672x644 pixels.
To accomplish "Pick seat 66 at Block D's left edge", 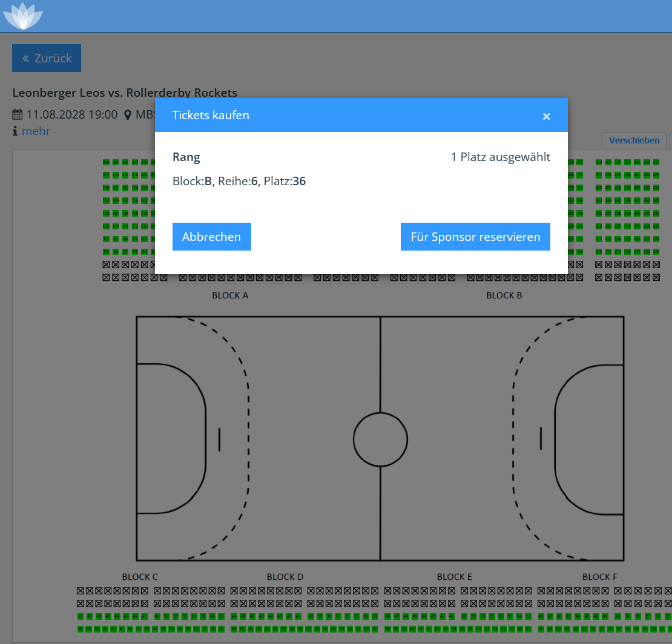I will click(234, 629).
